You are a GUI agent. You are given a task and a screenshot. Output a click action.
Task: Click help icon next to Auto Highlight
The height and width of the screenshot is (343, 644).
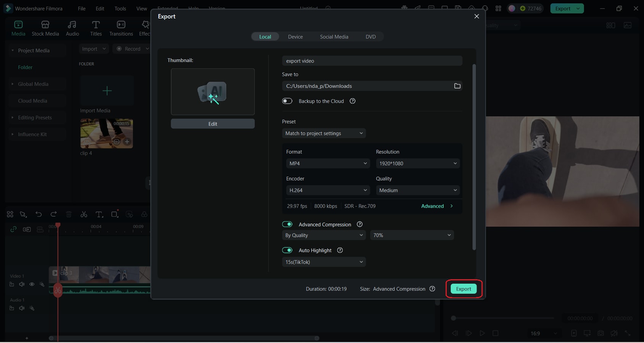[340, 250]
